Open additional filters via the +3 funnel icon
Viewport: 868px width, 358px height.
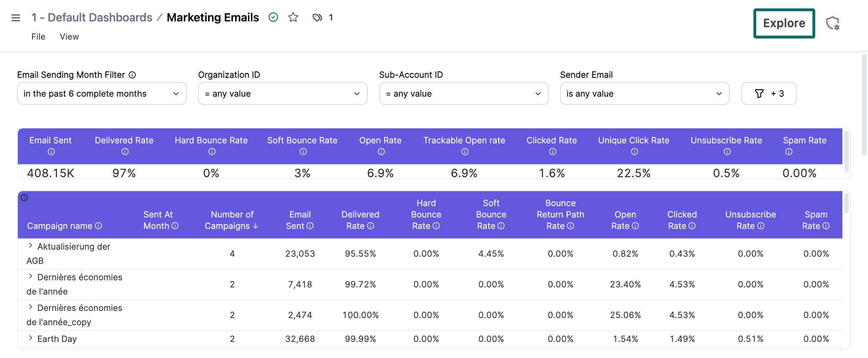click(769, 93)
